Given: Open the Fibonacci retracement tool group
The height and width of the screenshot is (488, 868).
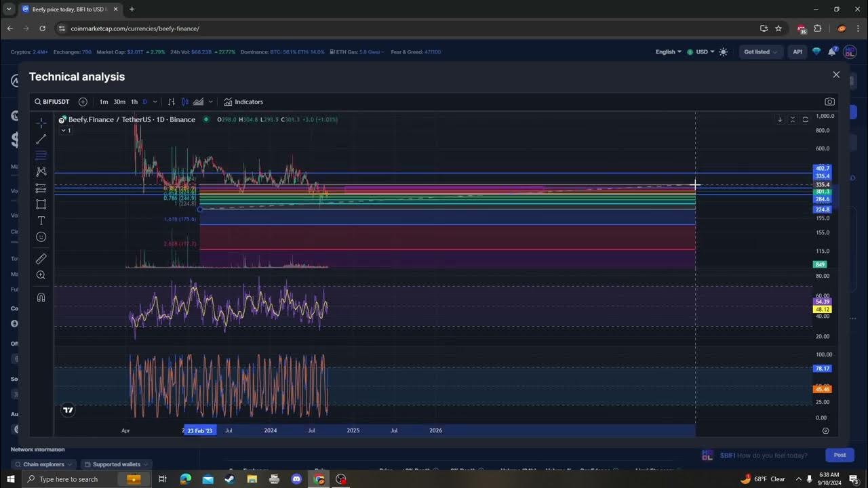Looking at the screenshot, I should pyautogui.click(x=41, y=155).
